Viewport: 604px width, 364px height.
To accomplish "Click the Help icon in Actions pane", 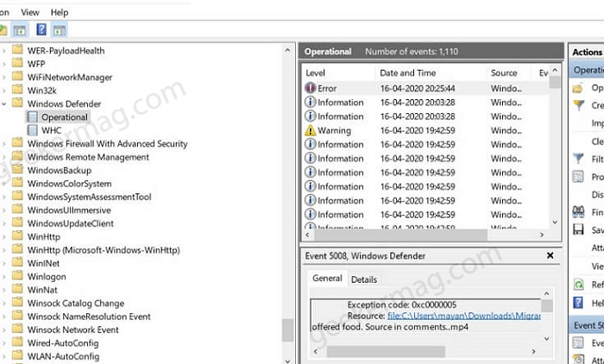I will 578,303.
